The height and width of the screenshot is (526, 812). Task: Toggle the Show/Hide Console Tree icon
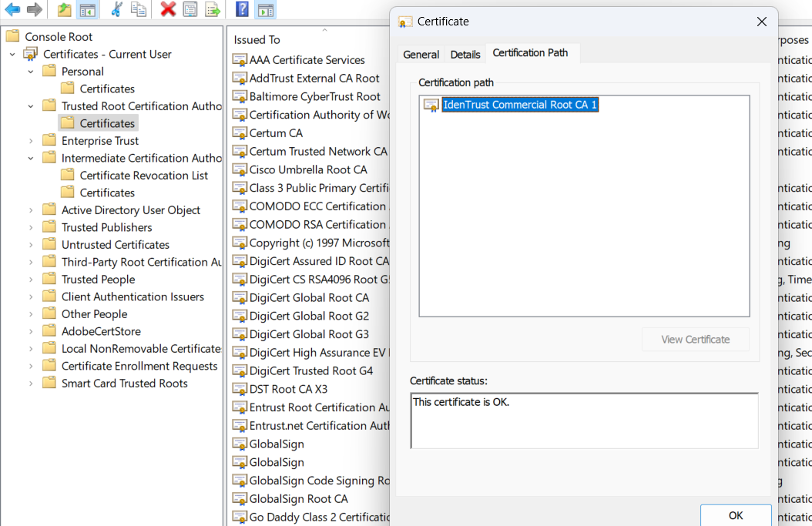[x=88, y=9]
